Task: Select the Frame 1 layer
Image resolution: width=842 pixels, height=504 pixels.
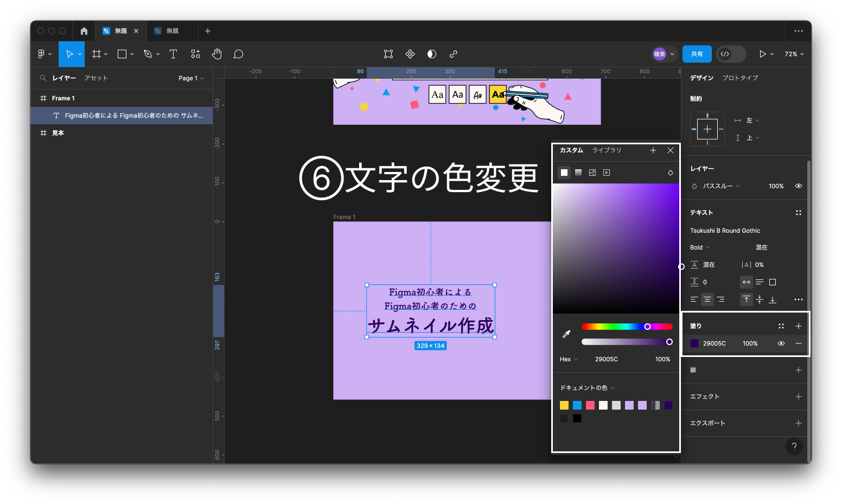Action: 122,98
